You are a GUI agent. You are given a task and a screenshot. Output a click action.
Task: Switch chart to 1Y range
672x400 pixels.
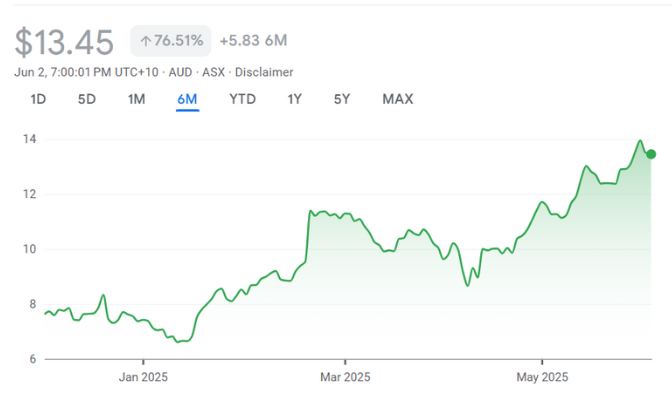point(295,99)
